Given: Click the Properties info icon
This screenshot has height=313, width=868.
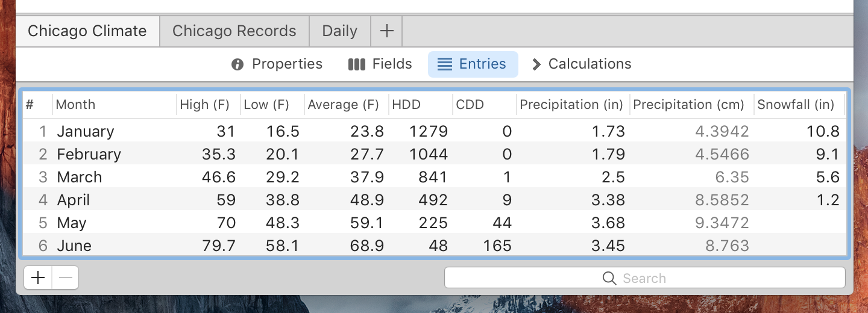Looking at the screenshot, I should (x=237, y=64).
